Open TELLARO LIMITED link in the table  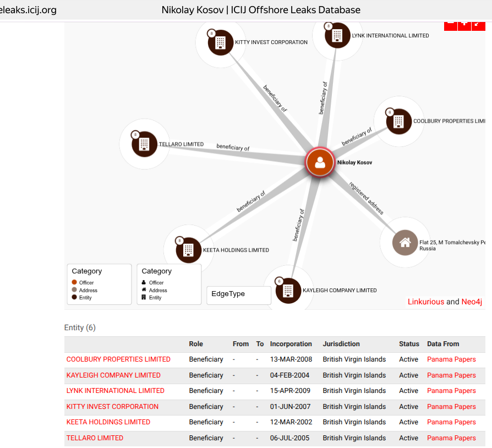tap(95, 438)
